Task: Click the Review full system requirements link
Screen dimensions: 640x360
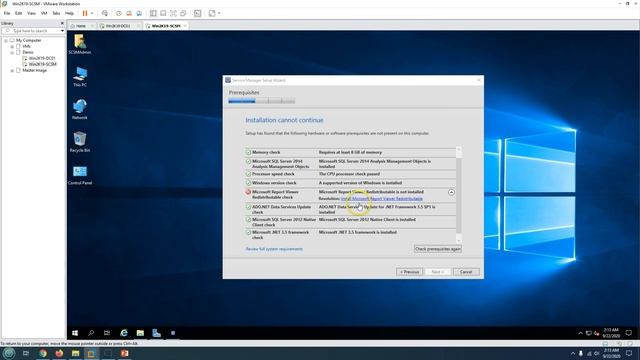Action: 274,249
